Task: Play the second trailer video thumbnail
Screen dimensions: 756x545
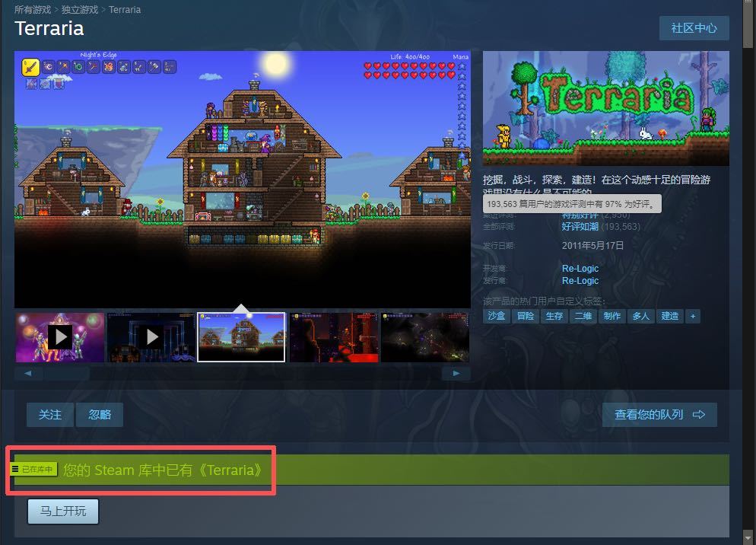Action: click(x=151, y=336)
